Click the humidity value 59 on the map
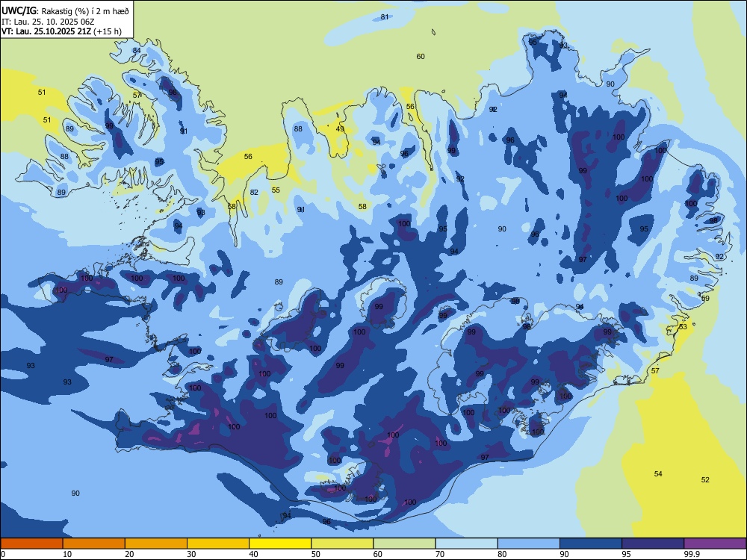The image size is (747, 560). coord(706,299)
